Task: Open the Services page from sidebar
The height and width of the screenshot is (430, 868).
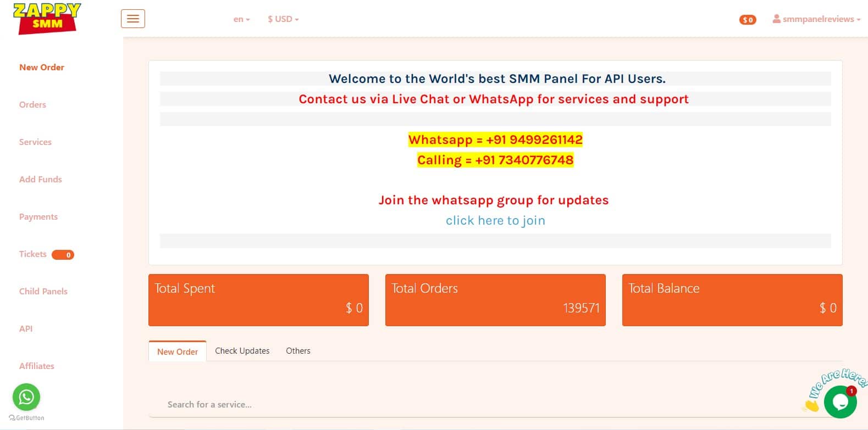Action: click(35, 142)
